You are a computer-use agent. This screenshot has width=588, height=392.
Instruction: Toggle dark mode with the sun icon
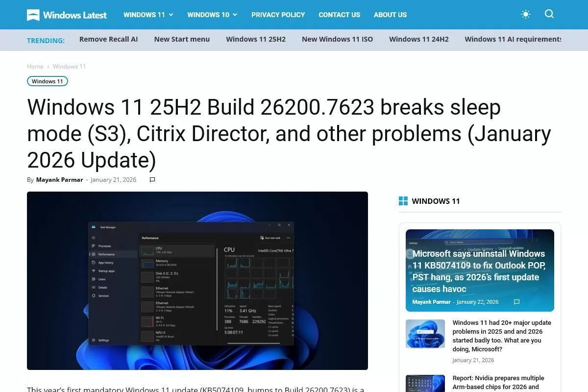point(526,15)
